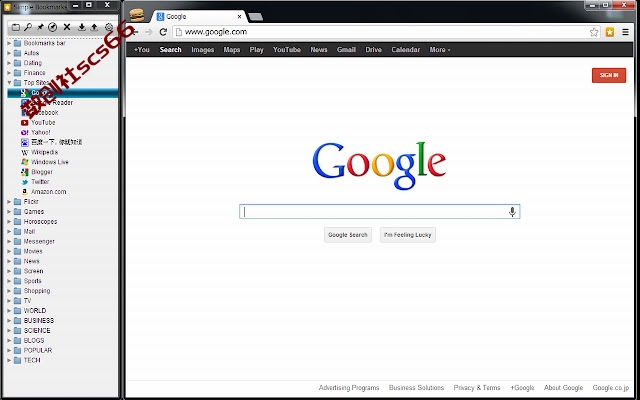Open the Blogger bookmark
The height and width of the screenshot is (400, 640).
[x=37, y=172]
